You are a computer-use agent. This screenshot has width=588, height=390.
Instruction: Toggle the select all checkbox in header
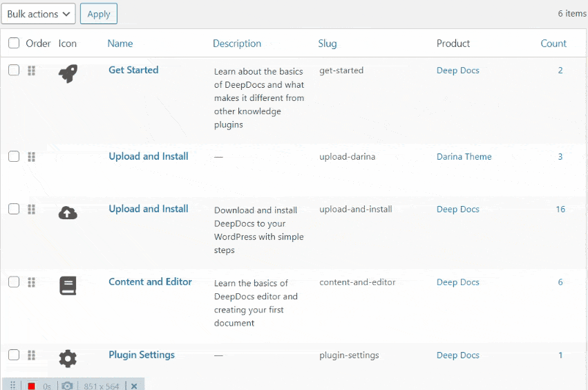(14, 44)
